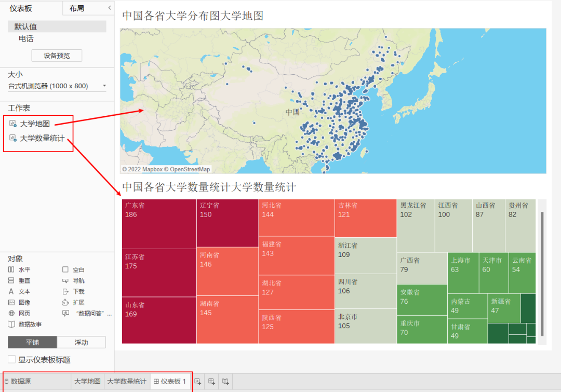Click the new story icon
This screenshot has width=561, height=392.
click(225, 381)
